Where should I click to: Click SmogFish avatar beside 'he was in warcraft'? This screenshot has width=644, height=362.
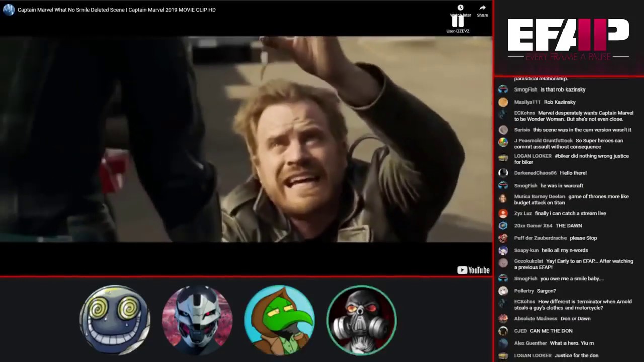[x=503, y=186]
